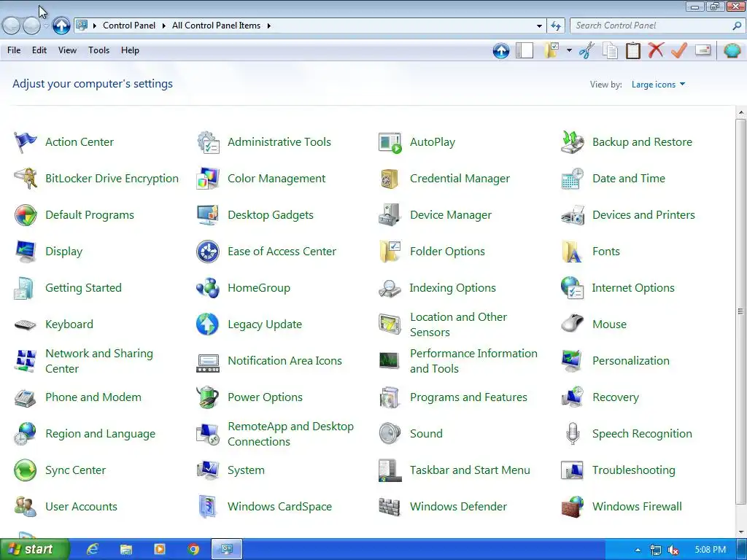Open Windows Defender wall icon
Viewport: 747px width, 560px height.
point(390,507)
